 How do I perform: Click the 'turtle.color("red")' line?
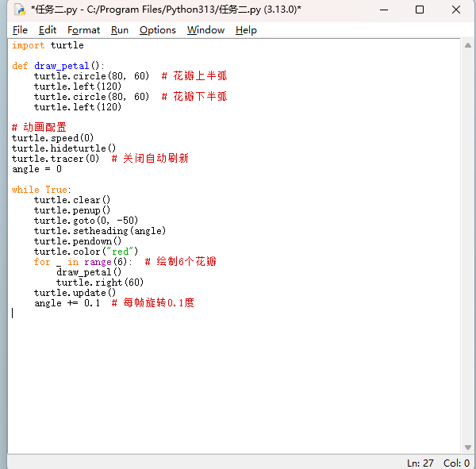86,252
